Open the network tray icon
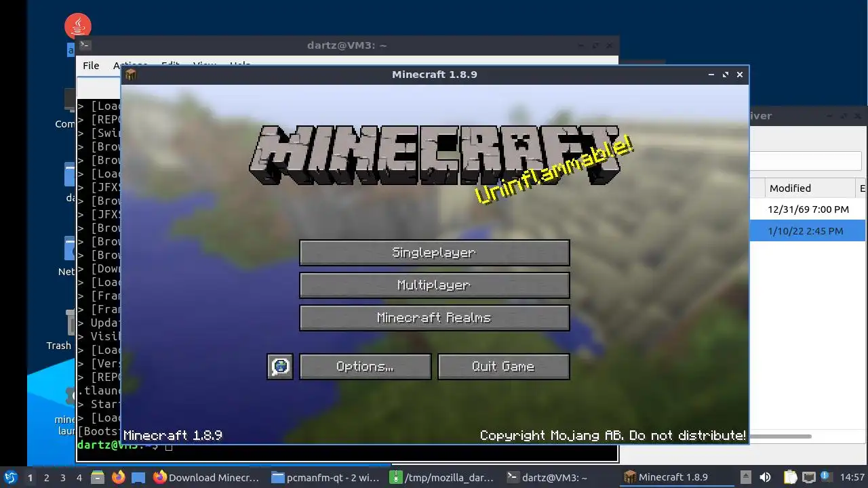Screen dimensions: 868x488 click(x=808, y=477)
